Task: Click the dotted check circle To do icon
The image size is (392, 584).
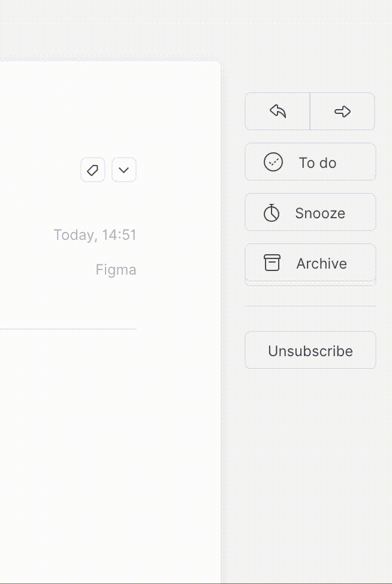Action: (273, 162)
